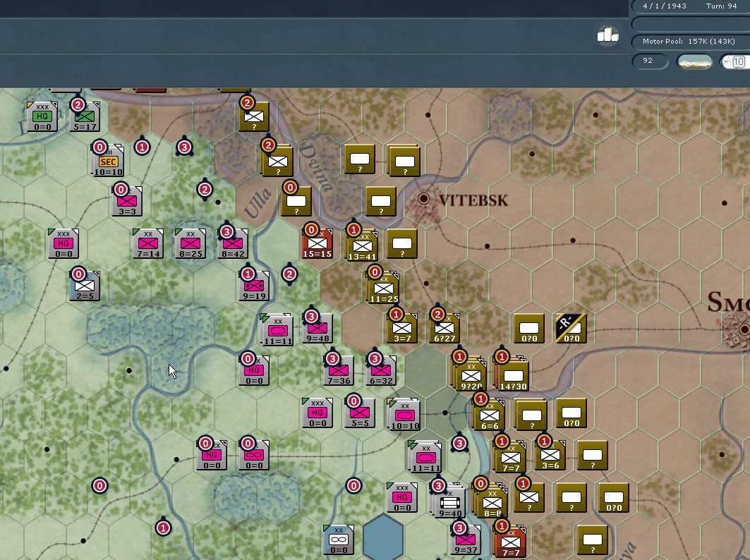Select the SEC 10=10 security unit
750x560 pixels.
coord(108,162)
